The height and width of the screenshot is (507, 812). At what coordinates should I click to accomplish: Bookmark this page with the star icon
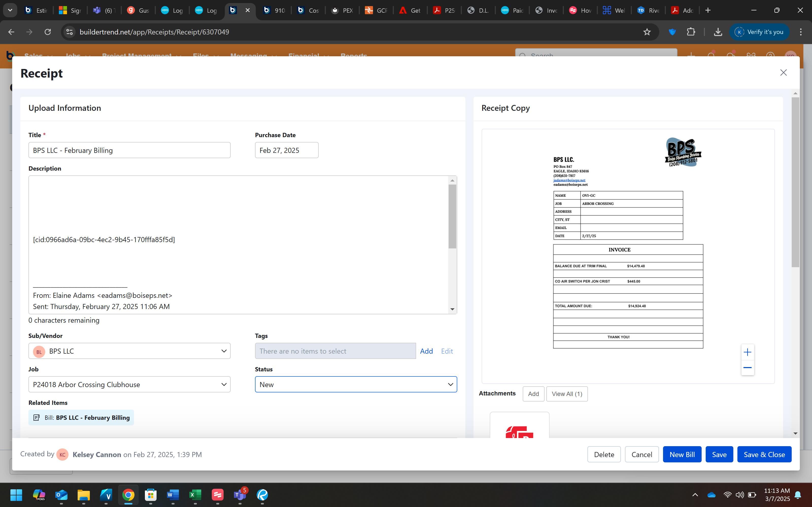click(647, 32)
